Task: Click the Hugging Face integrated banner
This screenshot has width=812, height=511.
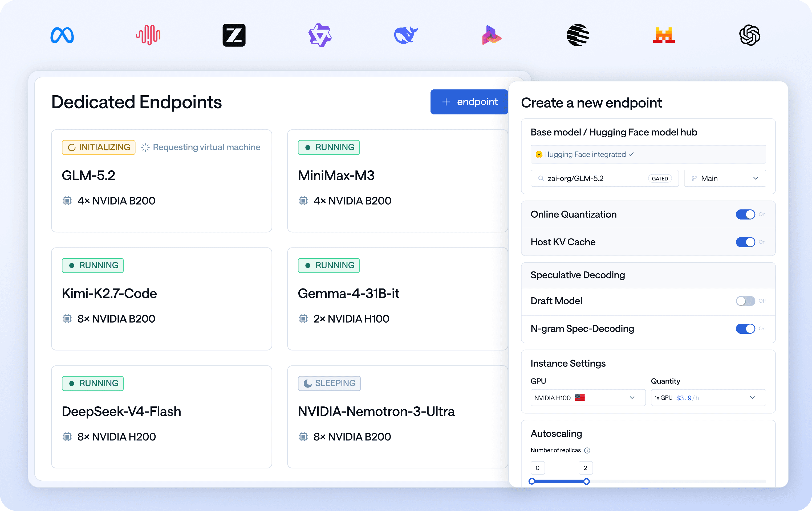Action: click(x=648, y=154)
